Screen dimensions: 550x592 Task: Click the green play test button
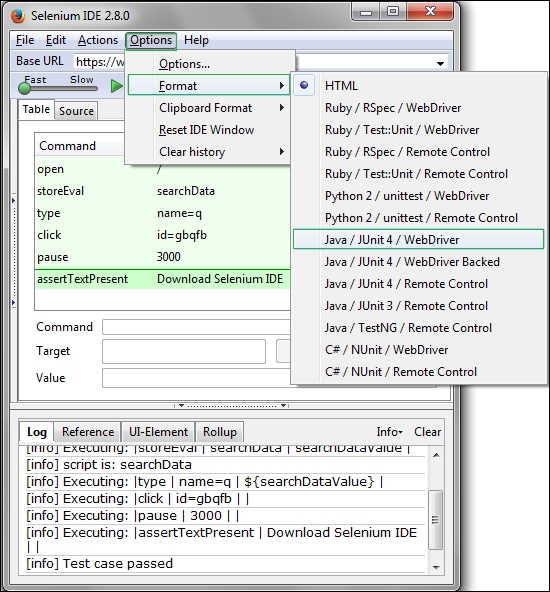(117, 86)
